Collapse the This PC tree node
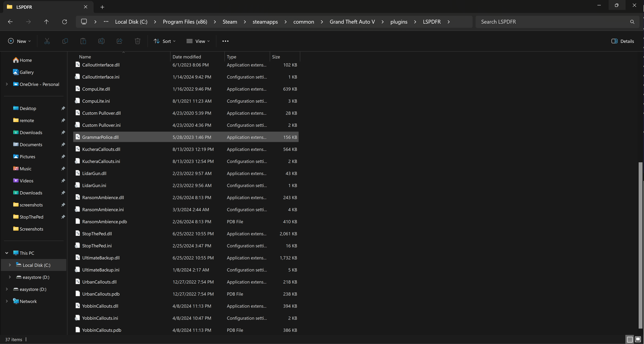644x344 pixels. [x=7, y=253]
